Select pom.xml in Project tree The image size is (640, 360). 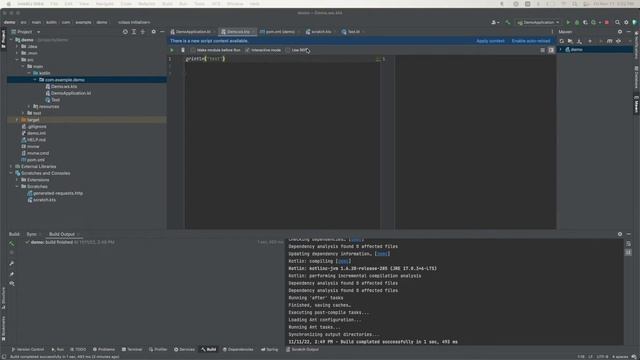[x=36, y=160]
